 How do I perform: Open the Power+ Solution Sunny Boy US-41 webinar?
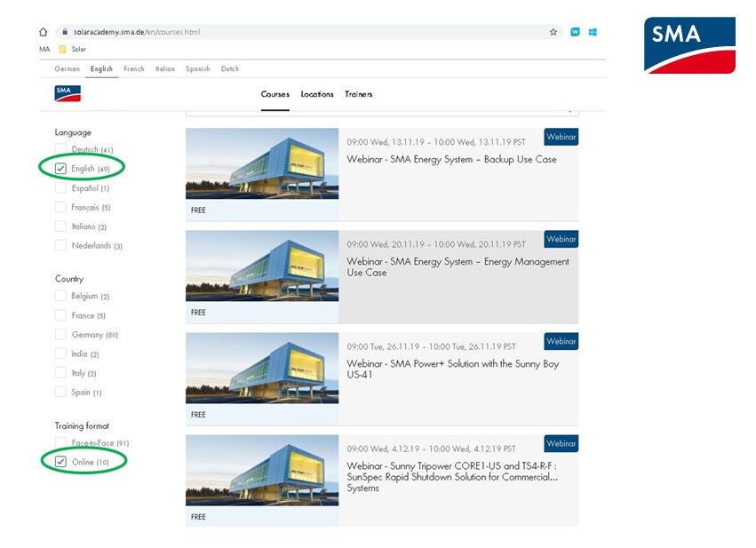coord(453,369)
